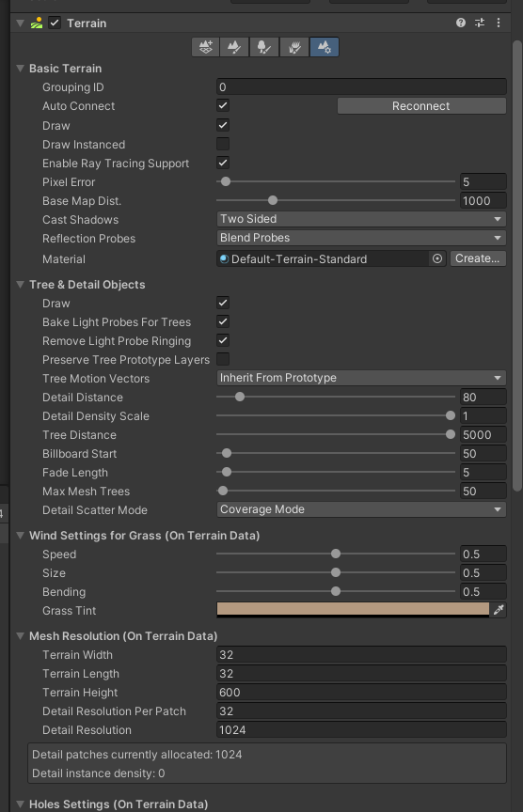Enable Draw Instanced checkbox

tap(223, 144)
